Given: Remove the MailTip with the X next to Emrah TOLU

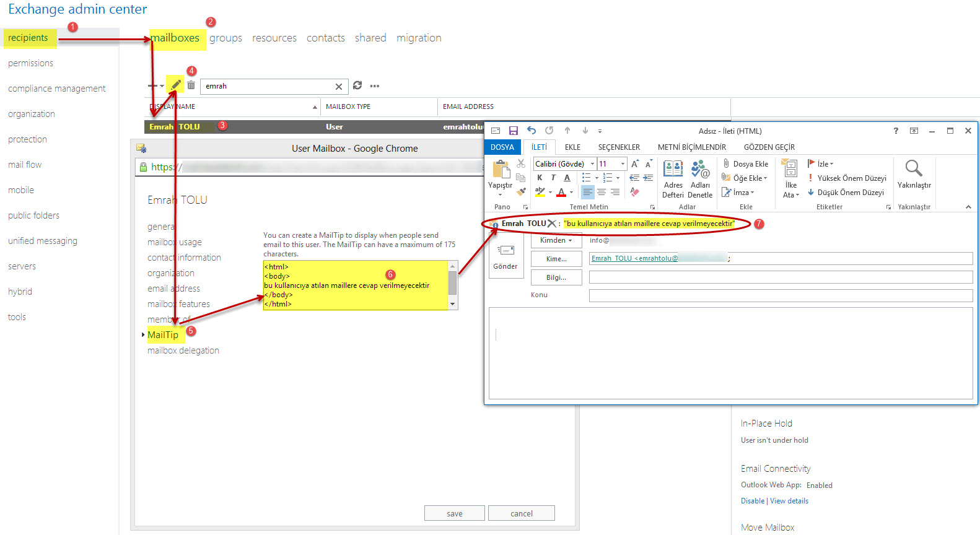Looking at the screenshot, I should [552, 224].
